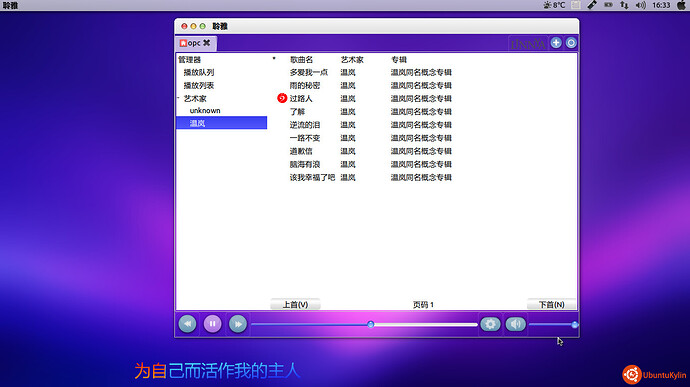Click the round circle icon beside plus
Screen dimensions: 690x387
click(x=571, y=43)
